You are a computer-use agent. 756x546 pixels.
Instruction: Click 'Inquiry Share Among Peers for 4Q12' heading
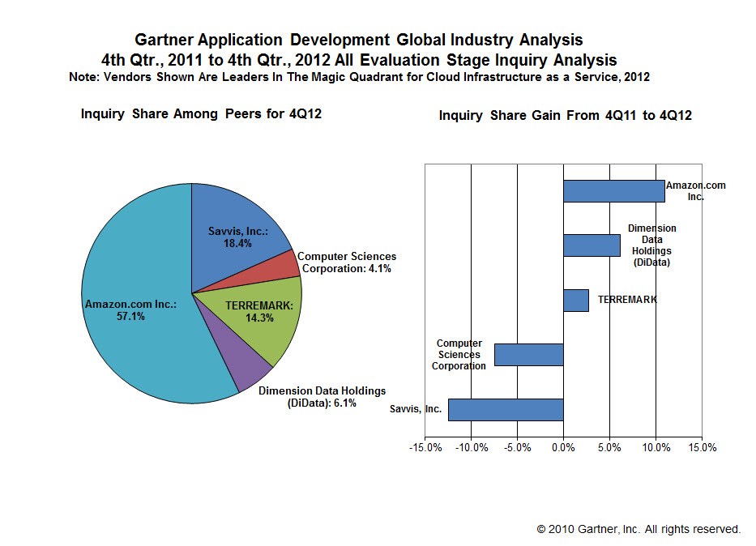201,113
